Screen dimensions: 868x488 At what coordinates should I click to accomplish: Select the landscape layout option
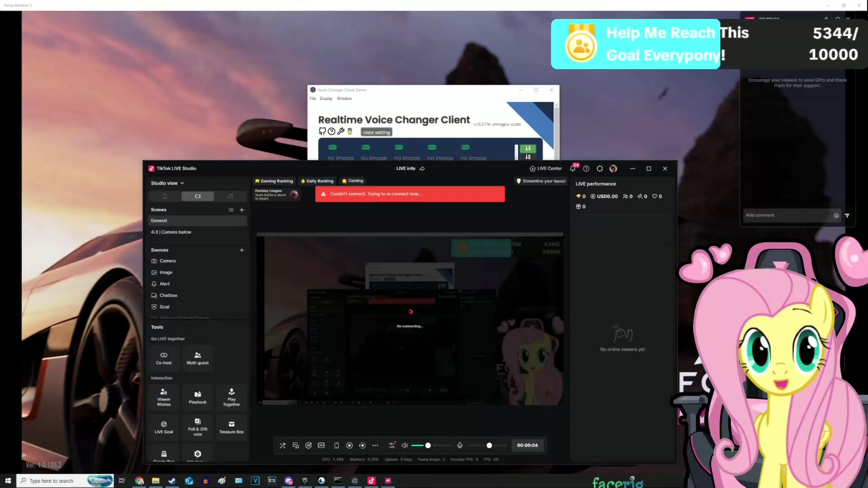(198, 196)
